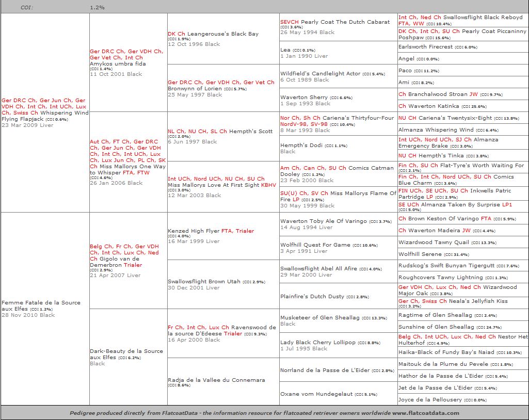Open Musketeer of Glen Sheallag link

coord(319,318)
